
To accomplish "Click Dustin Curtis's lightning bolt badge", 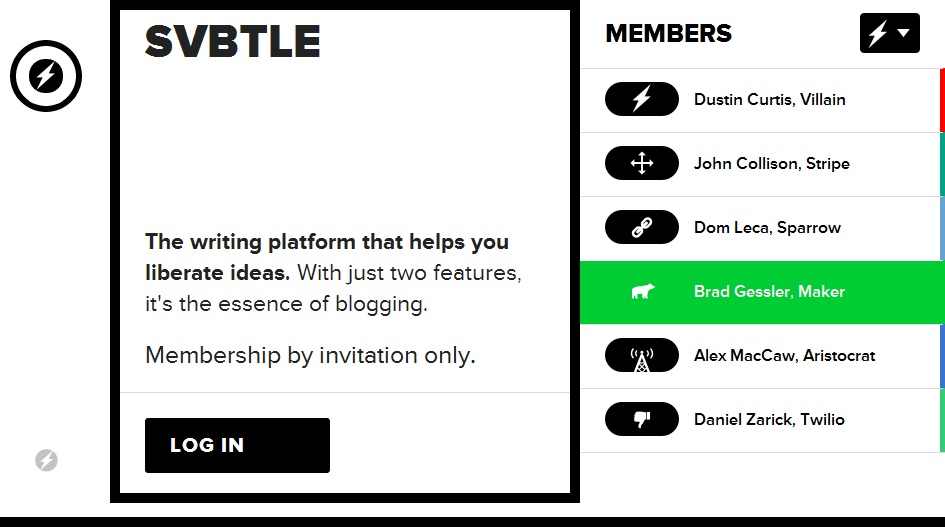I will tap(642, 99).
